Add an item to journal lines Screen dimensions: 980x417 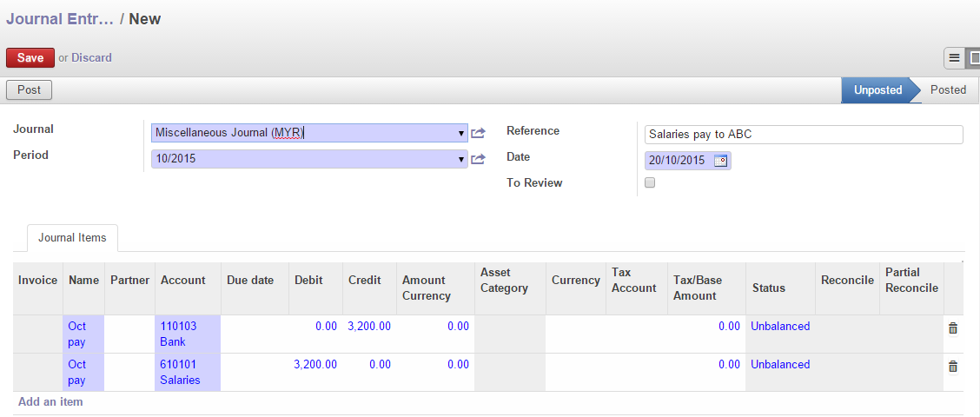[x=50, y=402]
